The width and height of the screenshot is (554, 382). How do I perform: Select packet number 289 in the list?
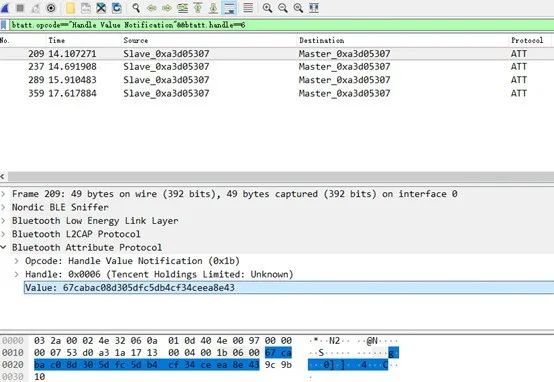[277, 80]
